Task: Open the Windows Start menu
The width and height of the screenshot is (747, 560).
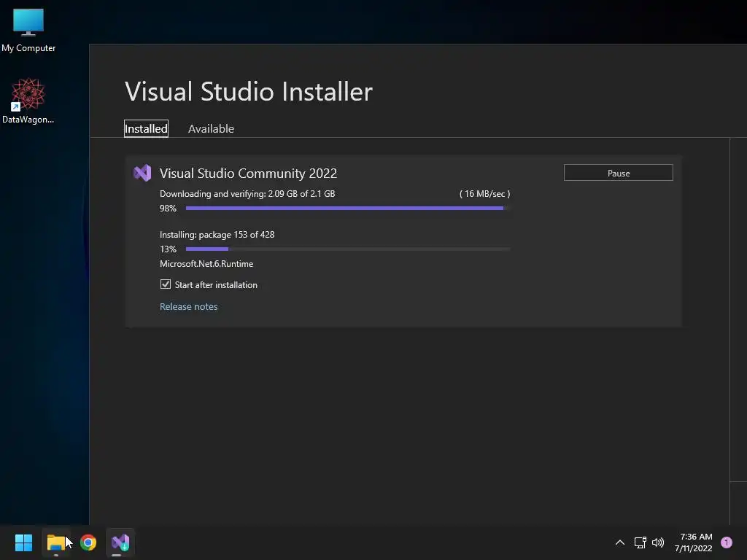Action: coord(23,542)
